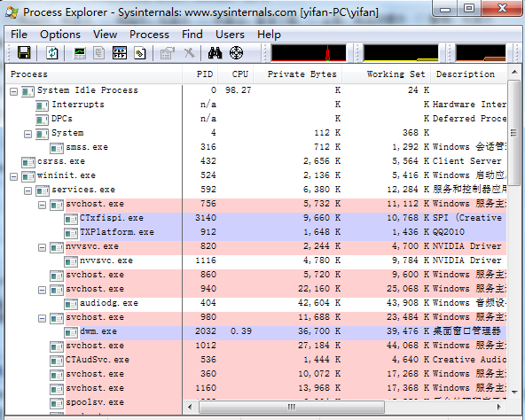Sort by Private Bytes column header
The height and width of the screenshot is (420, 525).
(x=298, y=74)
